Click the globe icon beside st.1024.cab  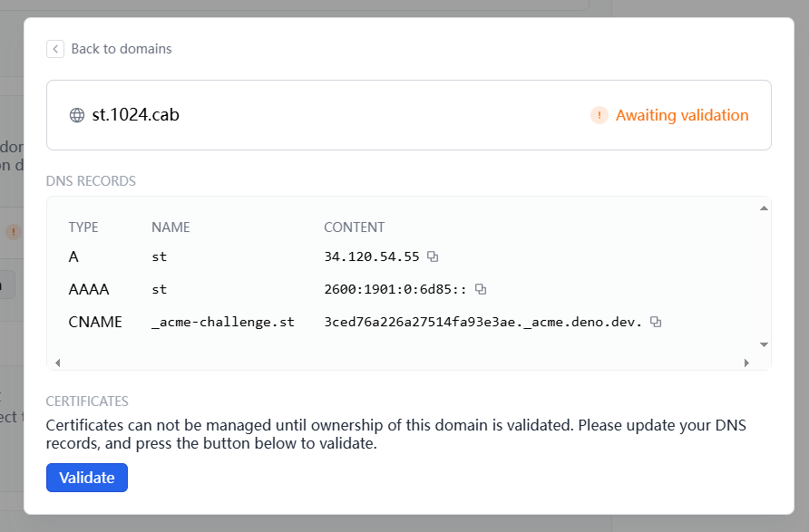point(77,115)
